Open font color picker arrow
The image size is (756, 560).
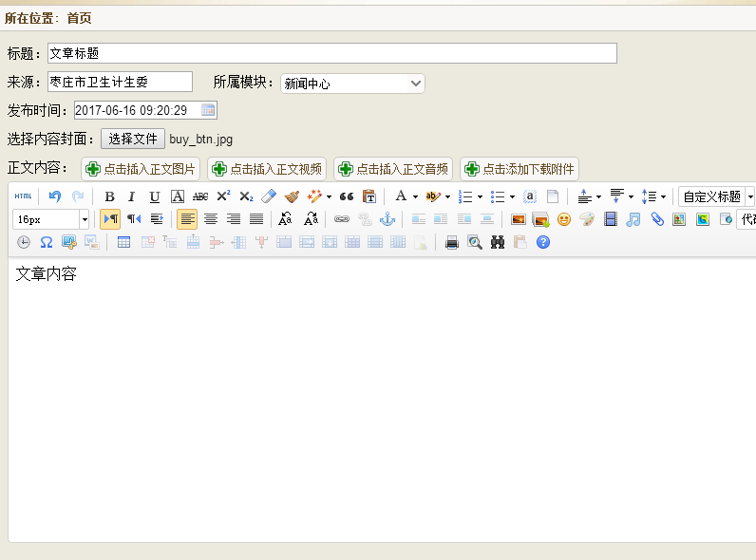(x=415, y=196)
